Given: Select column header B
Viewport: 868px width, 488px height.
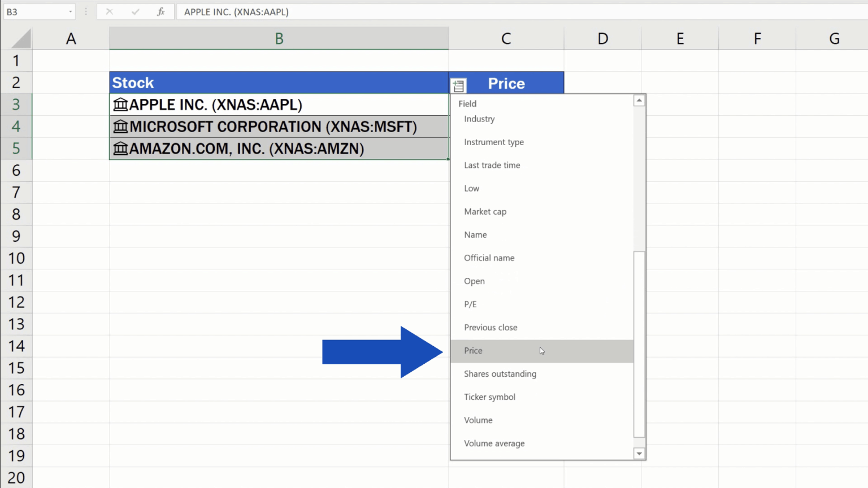Looking at the screenshot, I should 279,38.
